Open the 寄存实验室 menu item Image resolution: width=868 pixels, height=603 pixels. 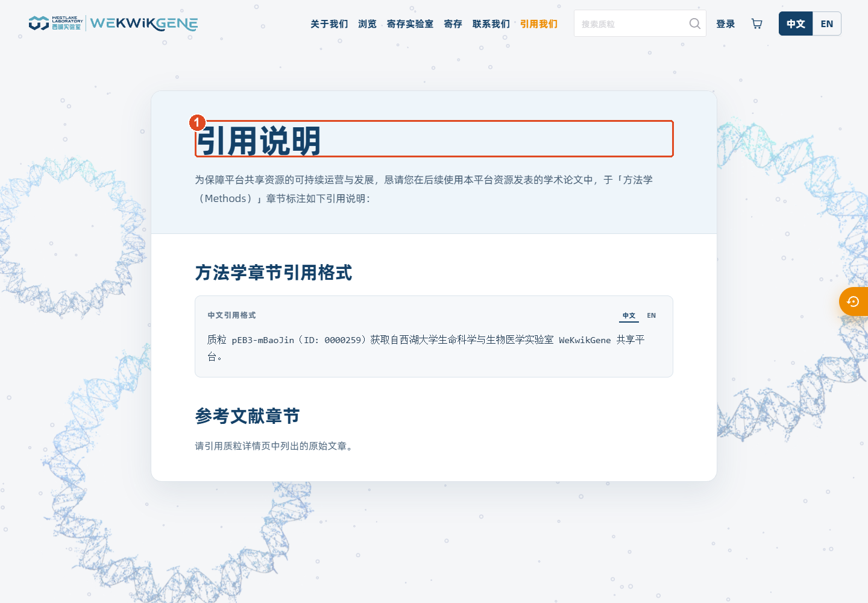[x=410, y=24]
